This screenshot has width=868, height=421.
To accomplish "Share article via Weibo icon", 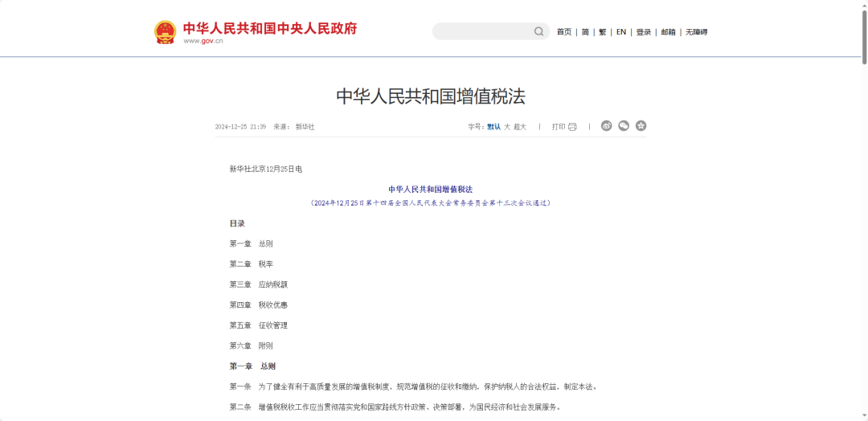I will coord(606,126).
